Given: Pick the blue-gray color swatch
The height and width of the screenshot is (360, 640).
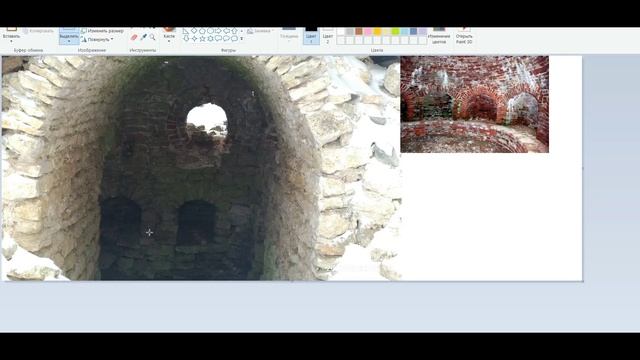Looking at the screenshot, I should tap(413, 31).
